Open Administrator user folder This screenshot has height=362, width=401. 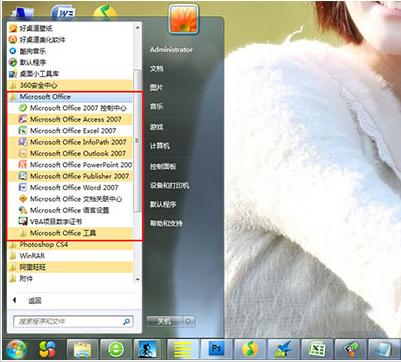pyautogui.click(x=171, y=49)
